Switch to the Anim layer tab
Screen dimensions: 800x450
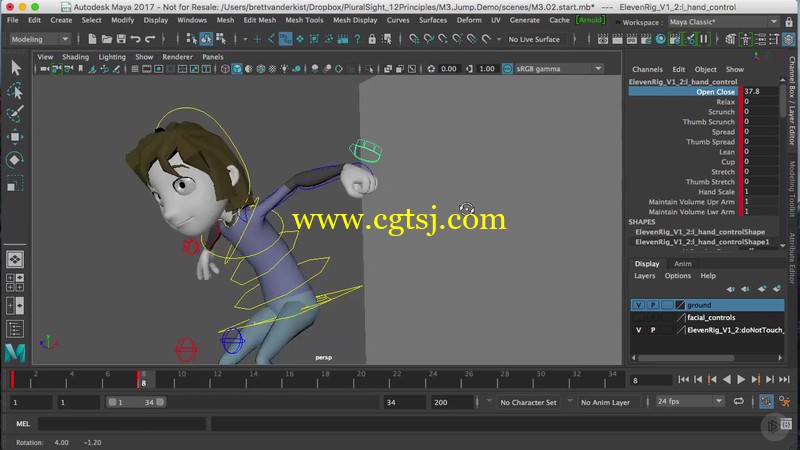[x=683, y=264]
